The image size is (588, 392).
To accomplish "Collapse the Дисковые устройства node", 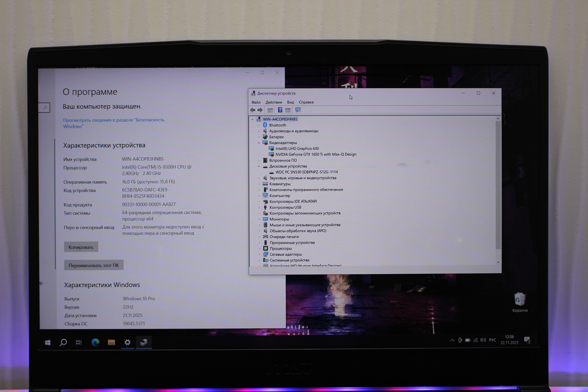I will click(259, 166).
